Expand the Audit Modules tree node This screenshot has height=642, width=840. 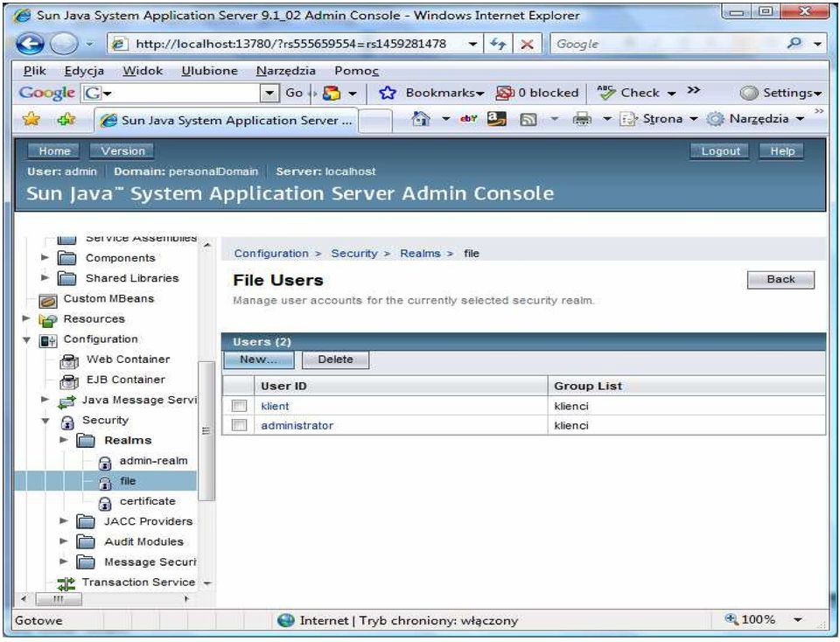64,541
